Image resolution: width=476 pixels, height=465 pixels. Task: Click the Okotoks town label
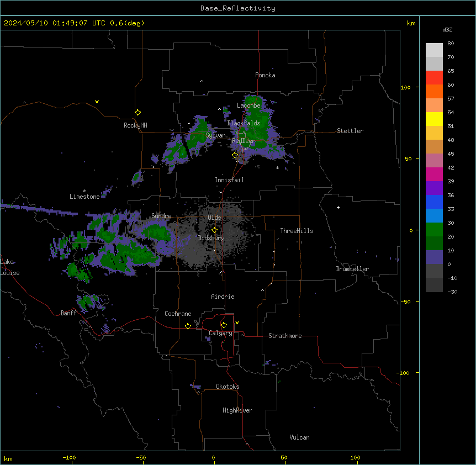pyautogui.click(x=228, y=387)
